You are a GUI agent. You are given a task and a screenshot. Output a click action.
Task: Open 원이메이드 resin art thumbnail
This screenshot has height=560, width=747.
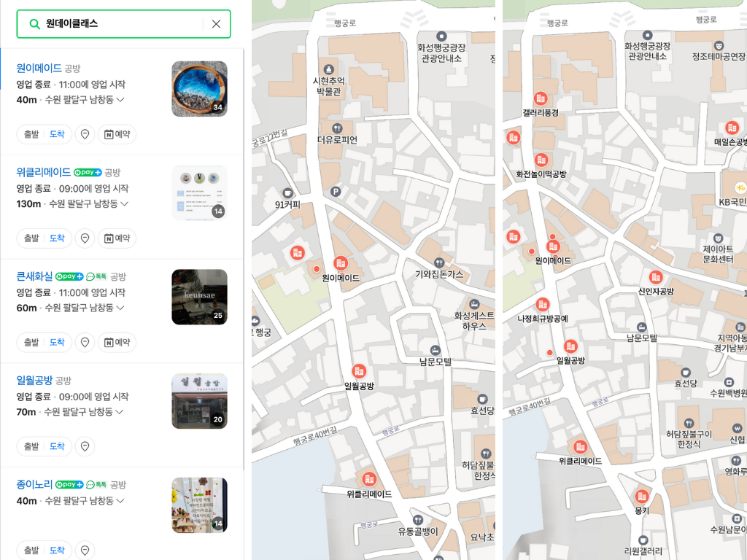pos(199,88)
